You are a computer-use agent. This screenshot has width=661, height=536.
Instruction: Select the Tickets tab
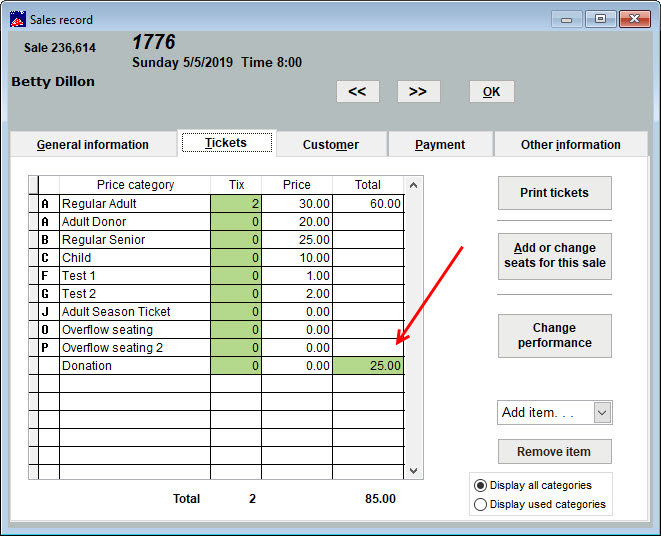pyautogui.click(x=226, y=143)
